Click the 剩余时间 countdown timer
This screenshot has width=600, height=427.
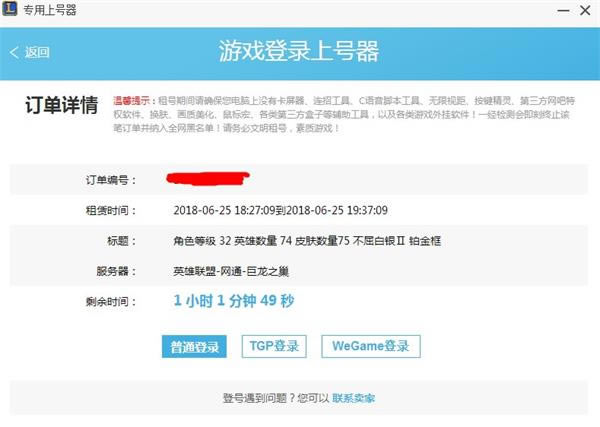[x=234, y=301]
